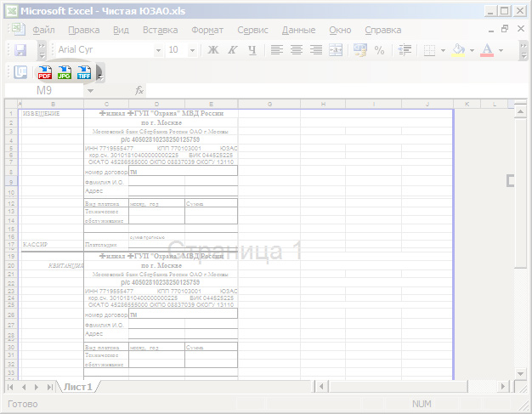Expand formatting toolbar options on right
Image resolution: width=532 pixels, height=414 pixels.
pos(524,50)
